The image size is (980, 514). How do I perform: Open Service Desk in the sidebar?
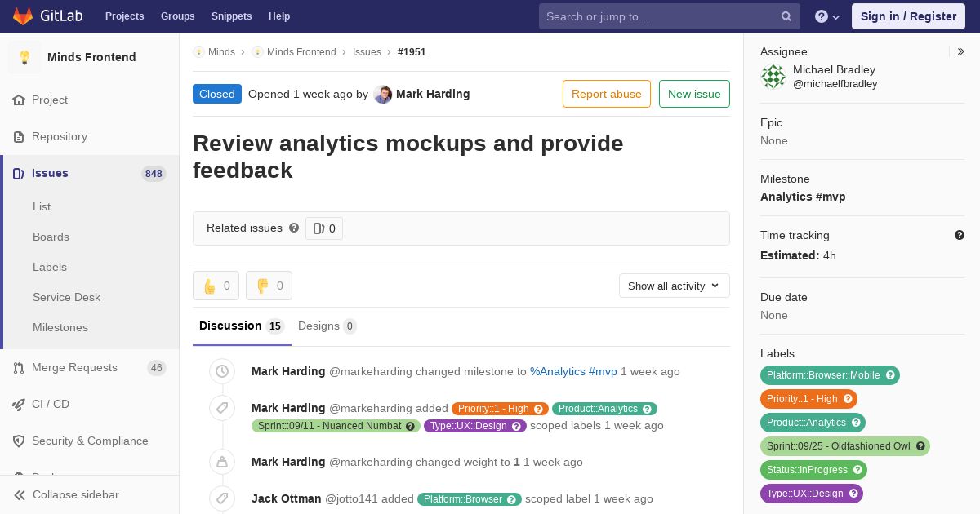pyautogui.click(x=66, y=298)
